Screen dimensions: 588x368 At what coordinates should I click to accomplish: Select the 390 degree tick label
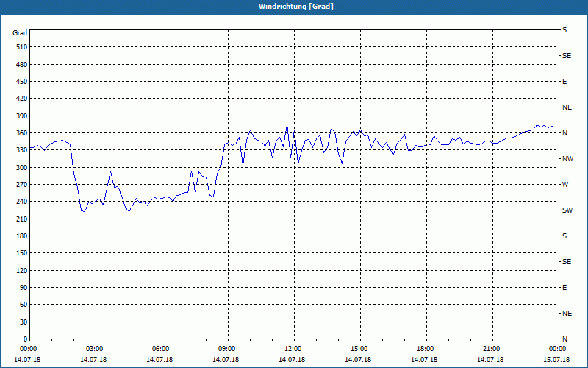(x=21, y=116)
